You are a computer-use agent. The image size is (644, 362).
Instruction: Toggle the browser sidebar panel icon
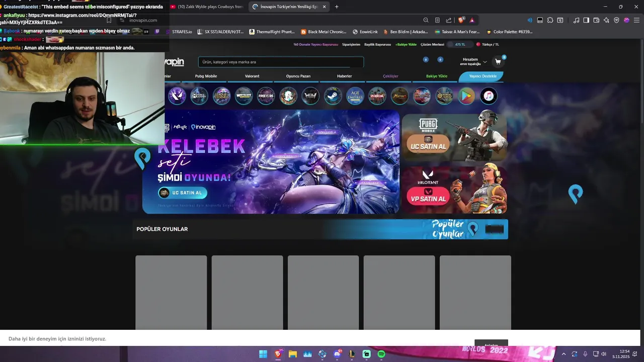click(586, 20)
